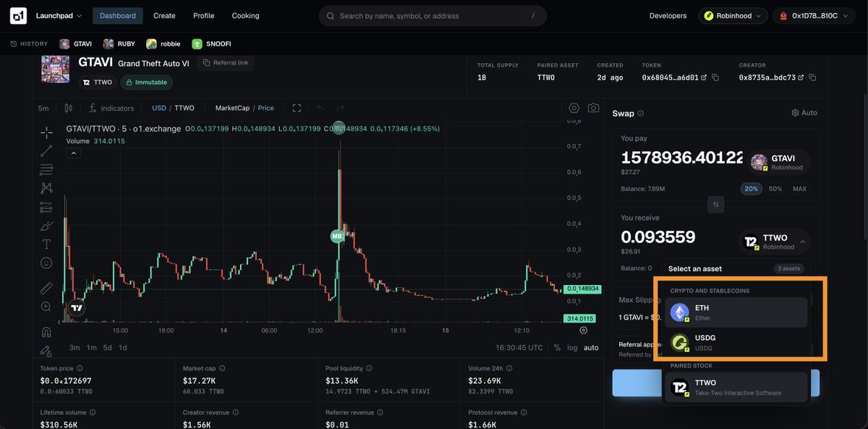Set pay amount to 50%
This screenshot has width=868, height=429.
(775, 189)
